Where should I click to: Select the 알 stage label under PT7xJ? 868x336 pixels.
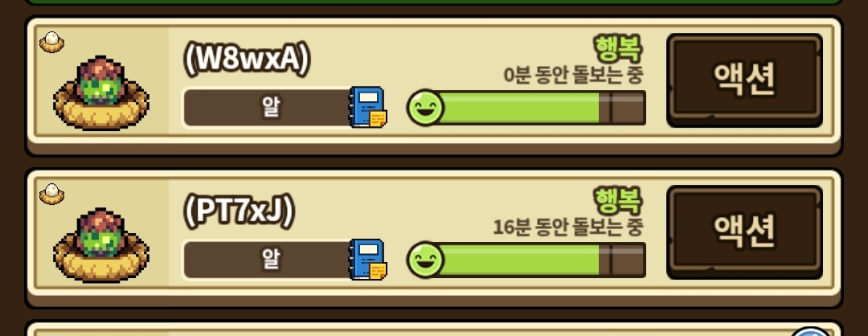[270, 260]
